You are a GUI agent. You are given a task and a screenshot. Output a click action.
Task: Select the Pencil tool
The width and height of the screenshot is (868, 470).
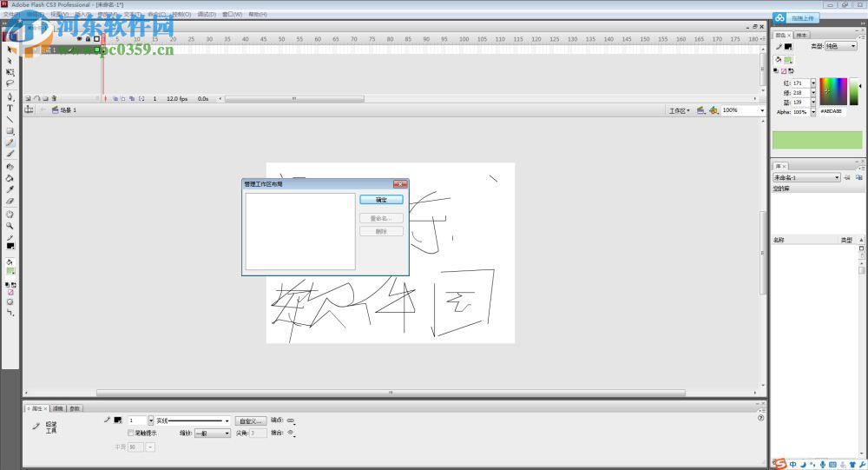(x=10, y=142)
